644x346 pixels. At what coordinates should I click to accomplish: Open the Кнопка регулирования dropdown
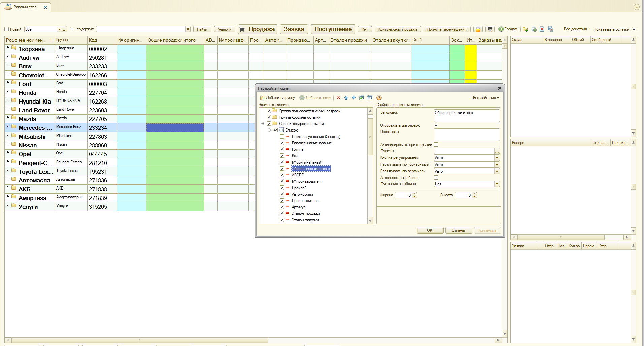tap(497, 158)
